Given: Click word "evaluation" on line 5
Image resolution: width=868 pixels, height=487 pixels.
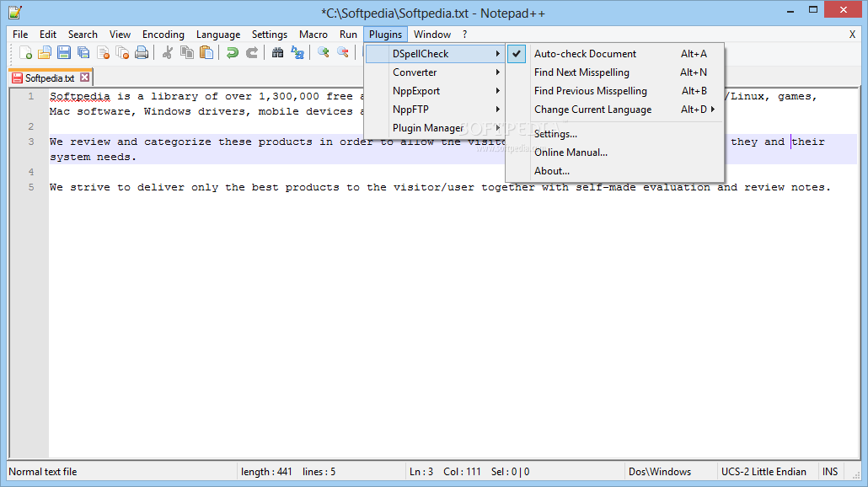Looking at the screenshot, I should coord(677,187).
